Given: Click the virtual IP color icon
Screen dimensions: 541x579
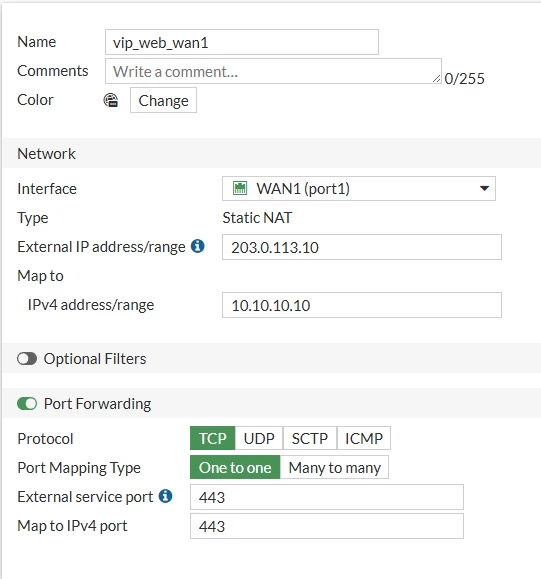Looking at the screenshot, I should coord(110,100).
